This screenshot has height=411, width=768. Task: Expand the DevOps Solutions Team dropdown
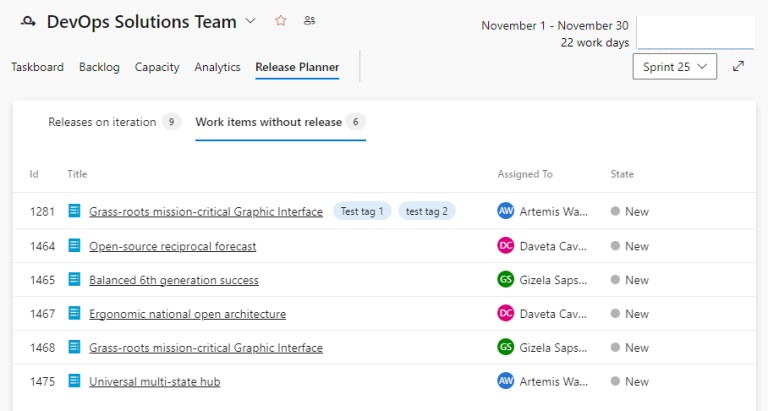point(251,22)
